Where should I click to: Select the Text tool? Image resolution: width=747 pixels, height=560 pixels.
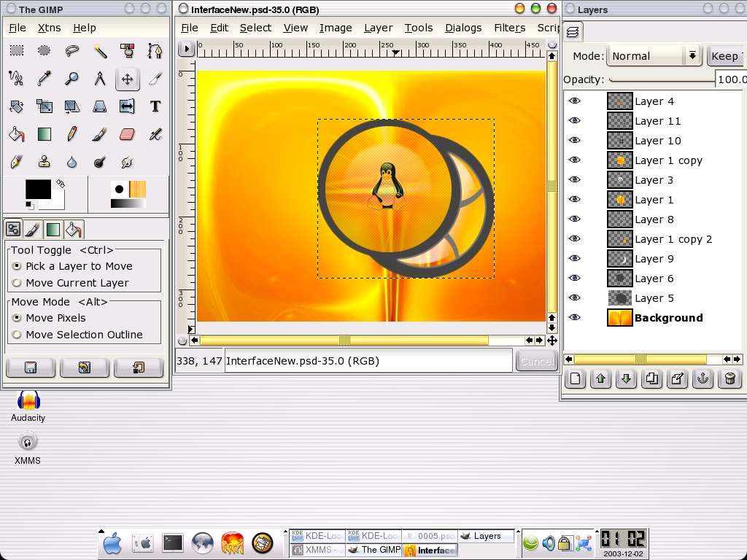pos(155,106)
